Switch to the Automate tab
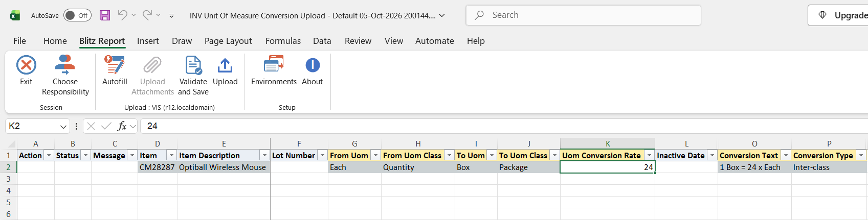868x220 pixels. point(435,41)
